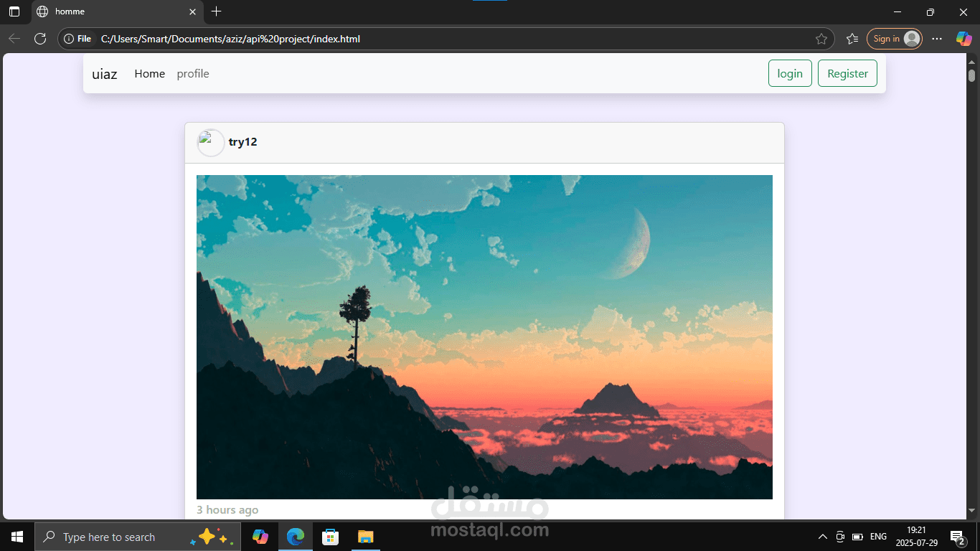Open browser Settings and more menu
980x551 pixels.
pyautogui.click(x=937, y=39)
